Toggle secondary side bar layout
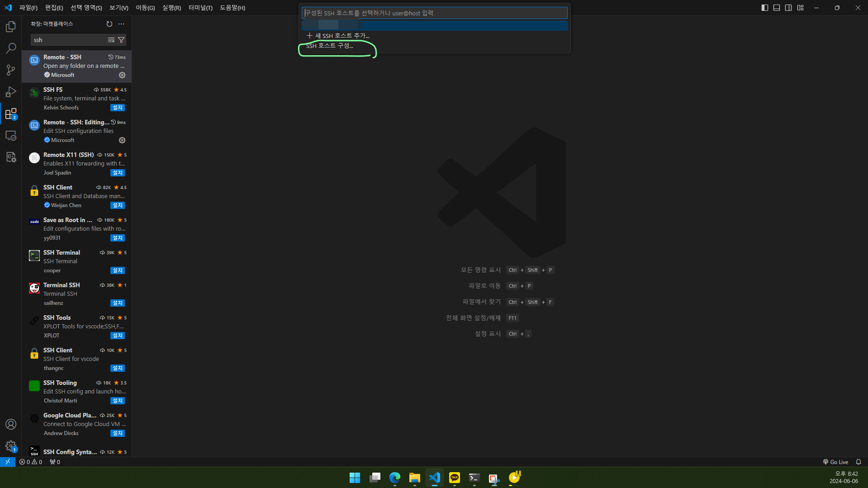This screenshot has width=868, height=488. 788,8
